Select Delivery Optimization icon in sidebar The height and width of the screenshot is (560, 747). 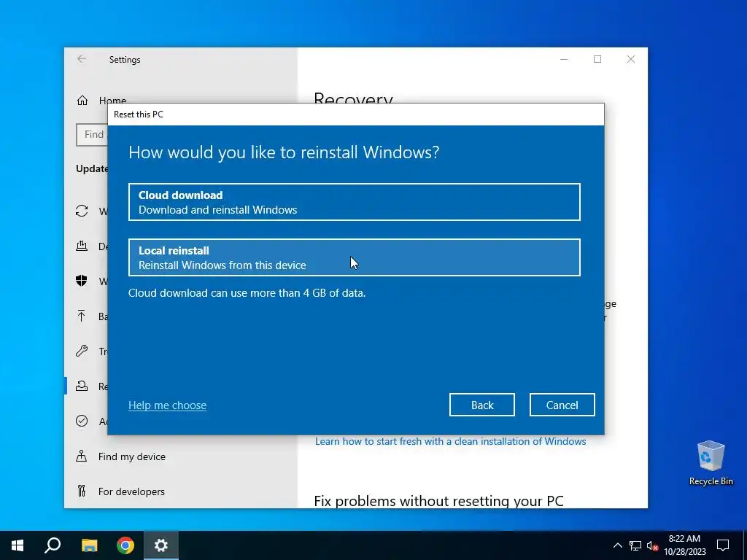point(82,246)
